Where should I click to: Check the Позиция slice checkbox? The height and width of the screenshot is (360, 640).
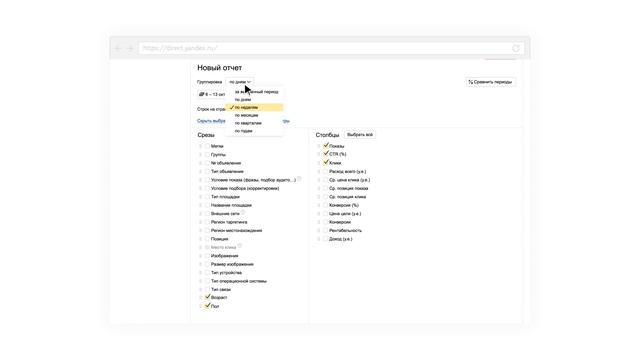207,239
